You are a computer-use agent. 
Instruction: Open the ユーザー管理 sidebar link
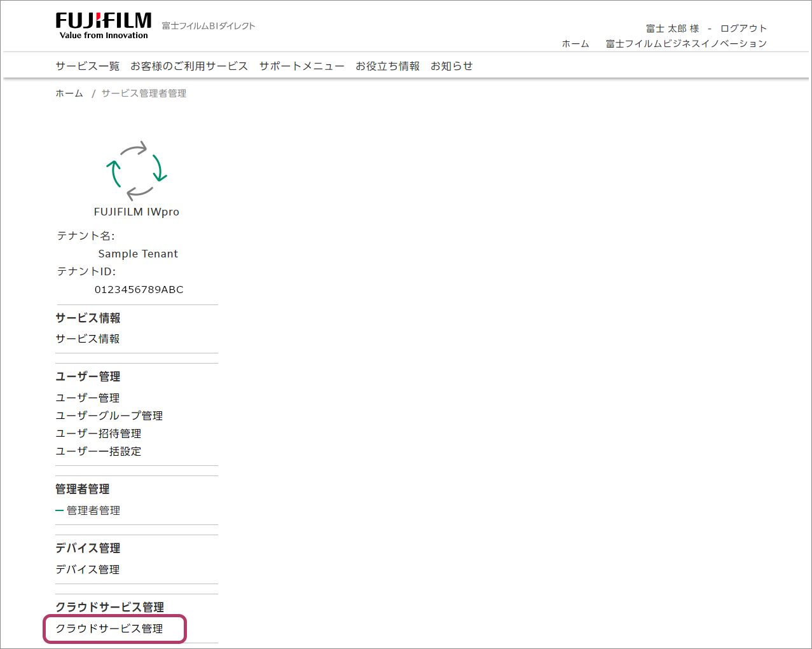[88, 398]
